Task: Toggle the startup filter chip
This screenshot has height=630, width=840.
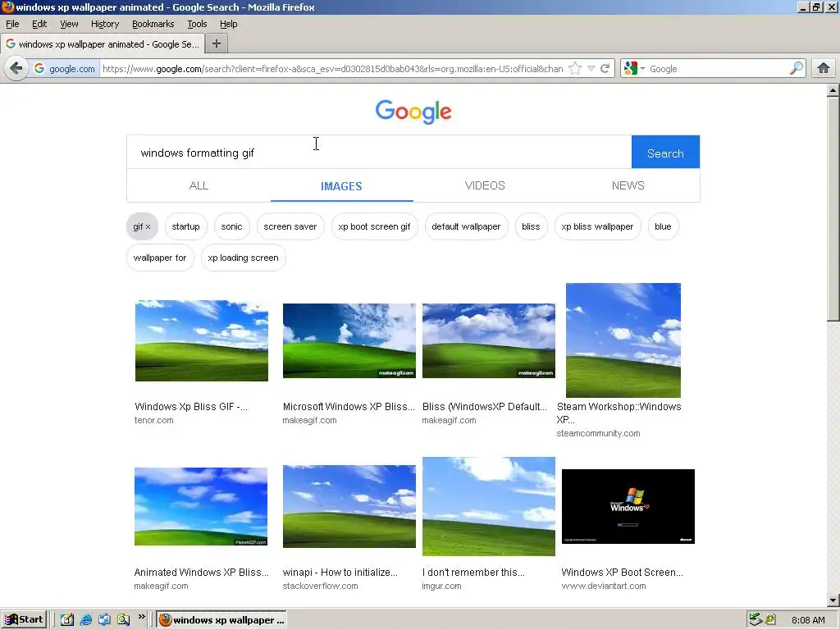Action: [x=186, y=226]
